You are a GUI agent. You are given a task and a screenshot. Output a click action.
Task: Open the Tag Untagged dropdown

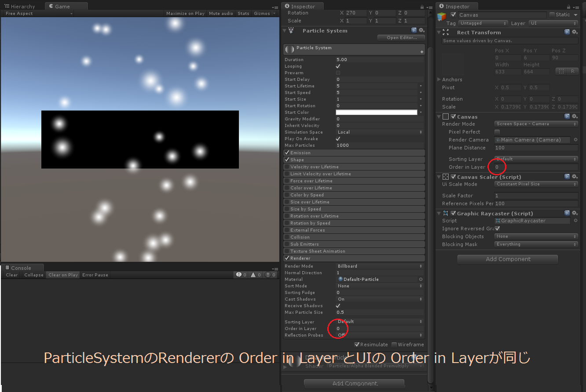(483, 23)
